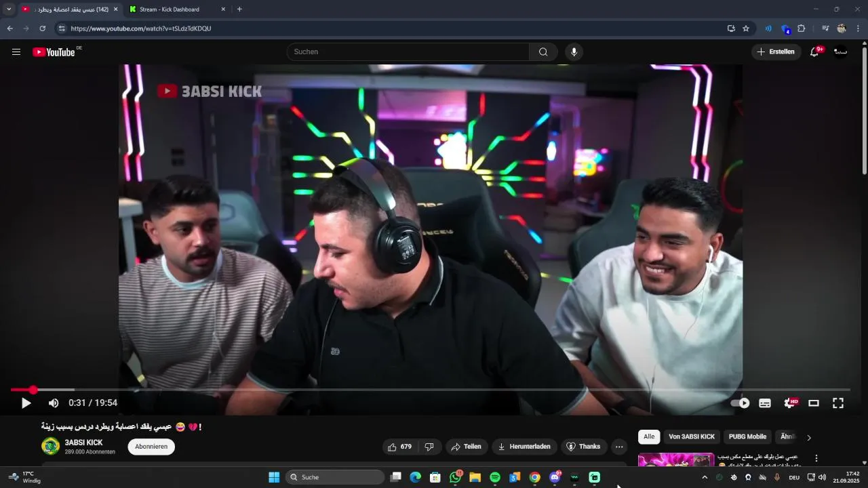Play the video
The width and height of the screenshot is (868, 488).
[x=26, y=403]
